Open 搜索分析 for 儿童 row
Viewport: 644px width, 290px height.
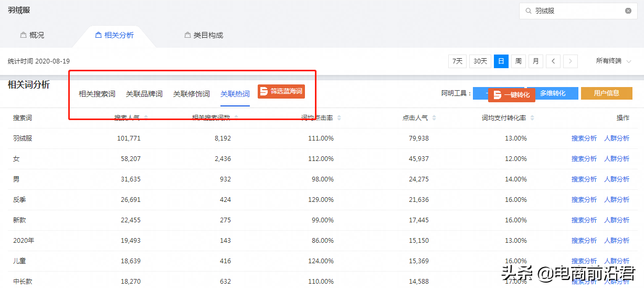(x=584, y=261)
